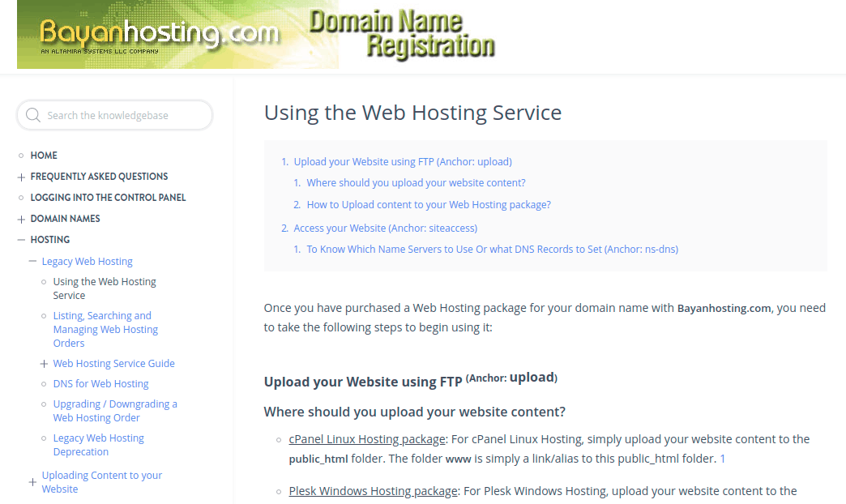Expand Uploading Content to your Website

coord(32,482)
